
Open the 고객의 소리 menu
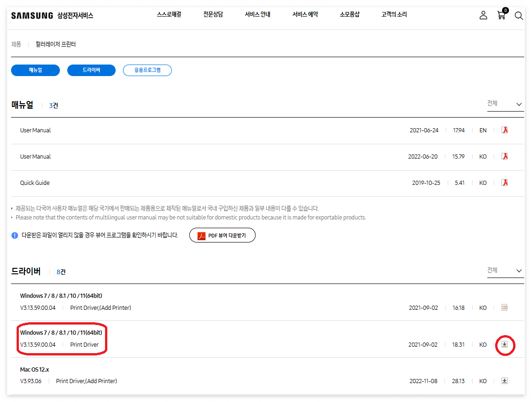(x=394, y=14)
